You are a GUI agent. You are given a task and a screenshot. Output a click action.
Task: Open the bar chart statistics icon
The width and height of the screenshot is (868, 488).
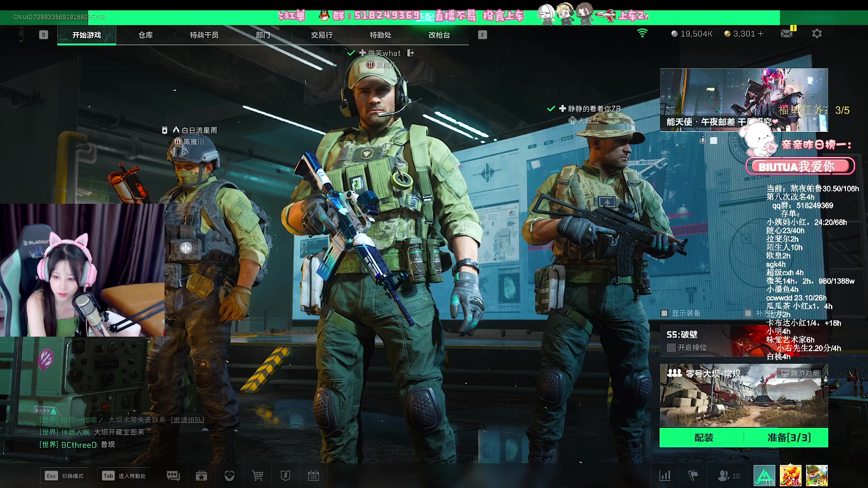coord(665,476)
